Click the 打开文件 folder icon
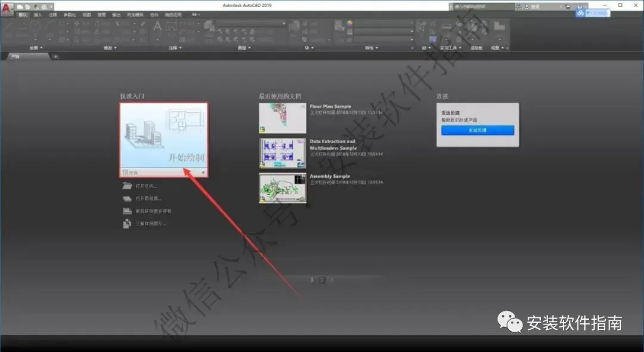This screenshot has width=644, height=352. tap(128, 186)
